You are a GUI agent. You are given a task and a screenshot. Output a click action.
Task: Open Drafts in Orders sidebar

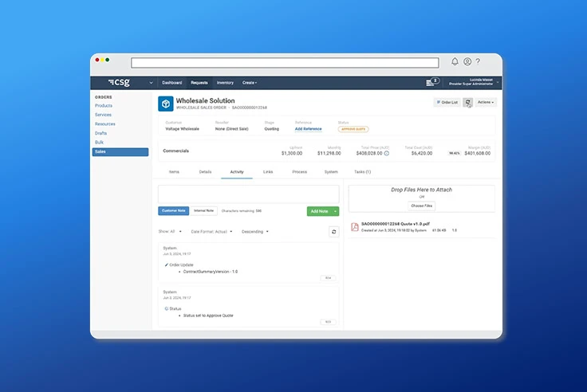tap(100, 133)
